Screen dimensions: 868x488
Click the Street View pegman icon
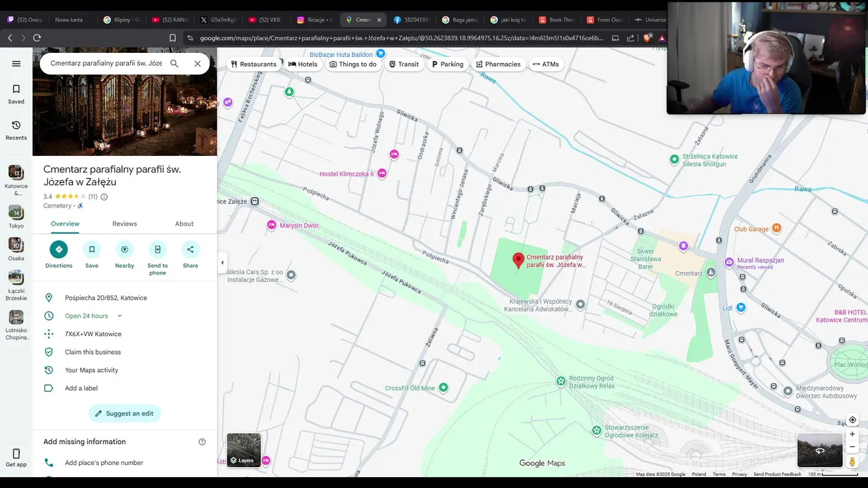coord(852,462)
